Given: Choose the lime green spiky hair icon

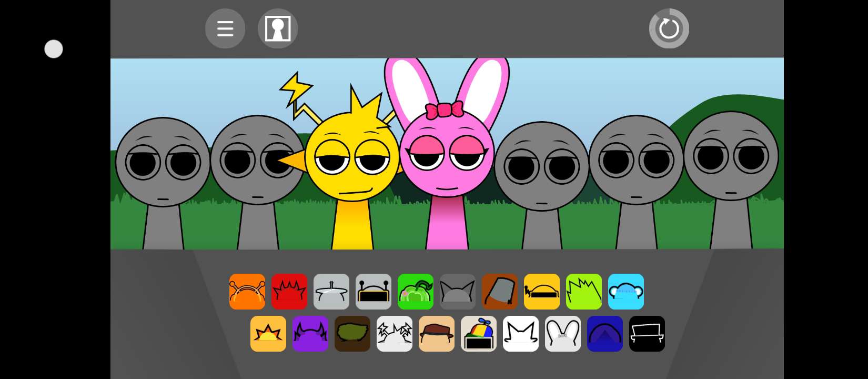Looking at the screenshot, I should tap(584, 292).
